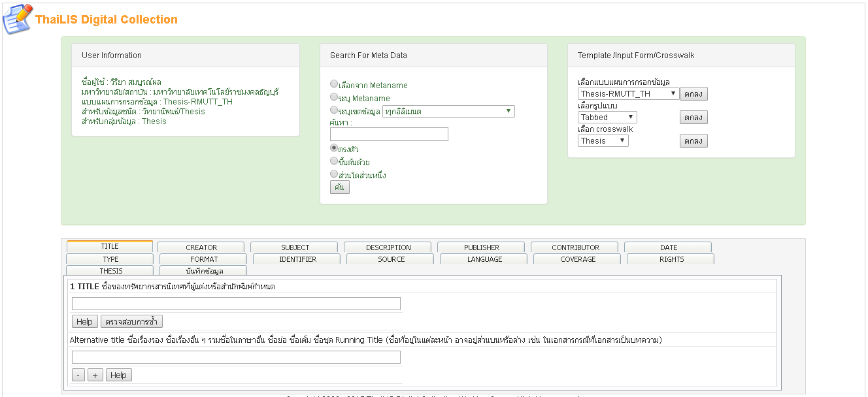Switch to the TITLE tab
Viewport: 868px width, 397px height.
pyautogui.click(x=110, y=247)
